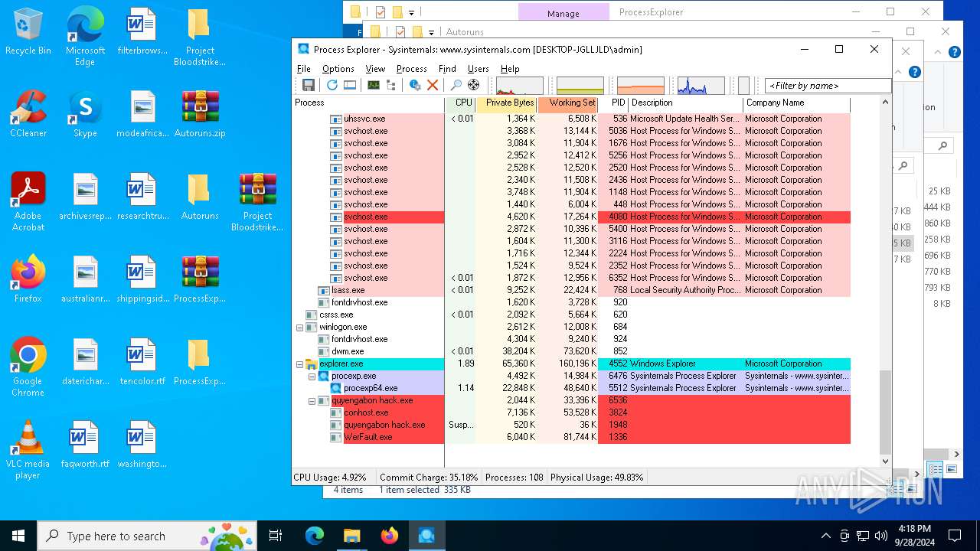Open the Help menu

tap(510, 68)
